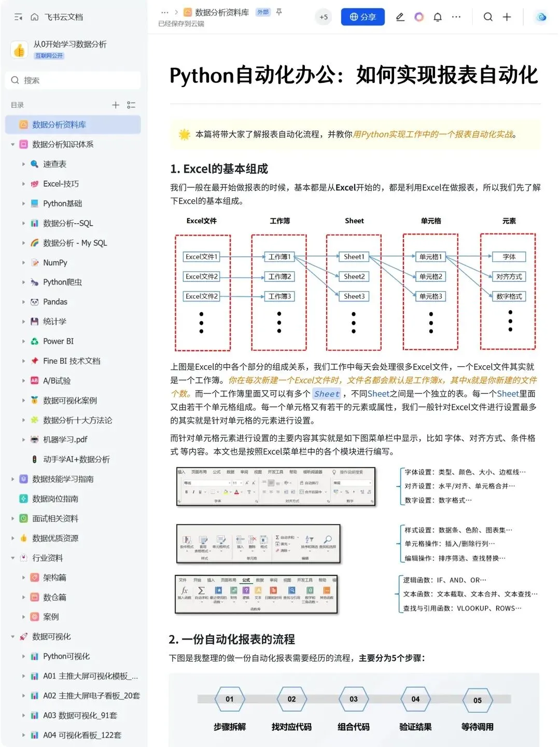This screenshot has width=560, height=747.
Task: Open the 数据岗位指南 page
Action: (x=55, y=499)
